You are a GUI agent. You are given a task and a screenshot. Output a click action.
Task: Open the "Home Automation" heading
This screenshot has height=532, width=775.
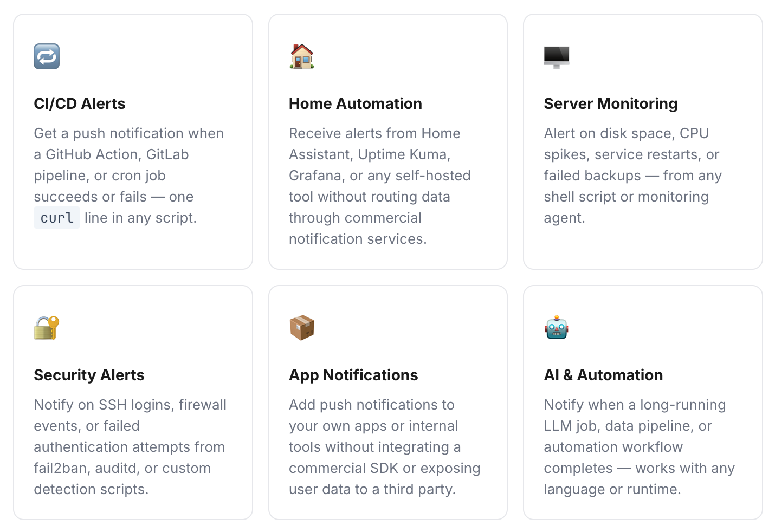(x=356, y=103)
